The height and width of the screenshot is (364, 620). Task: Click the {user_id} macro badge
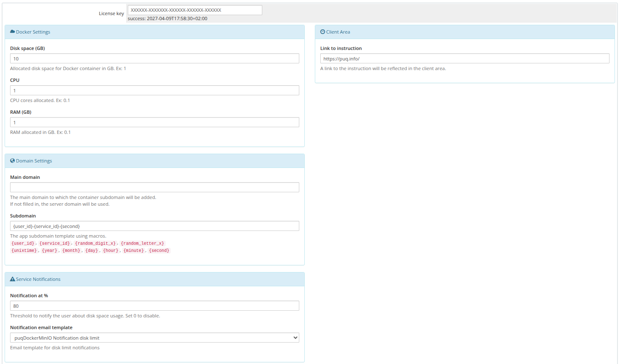pos(23,243)
